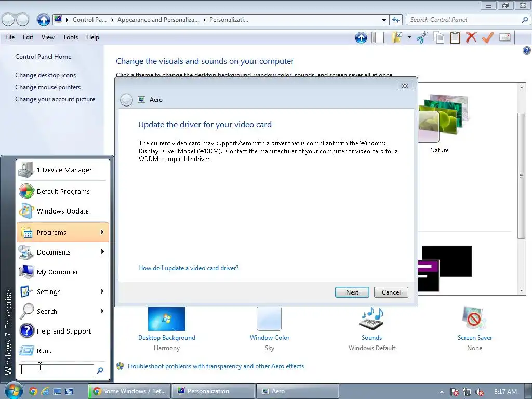Open the Help menu

[92, 37]
